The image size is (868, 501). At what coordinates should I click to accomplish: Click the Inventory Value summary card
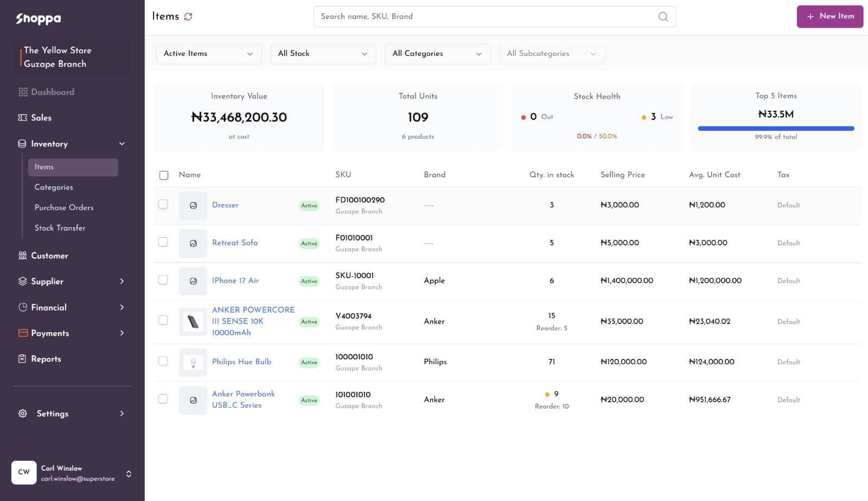click(239, 117)
